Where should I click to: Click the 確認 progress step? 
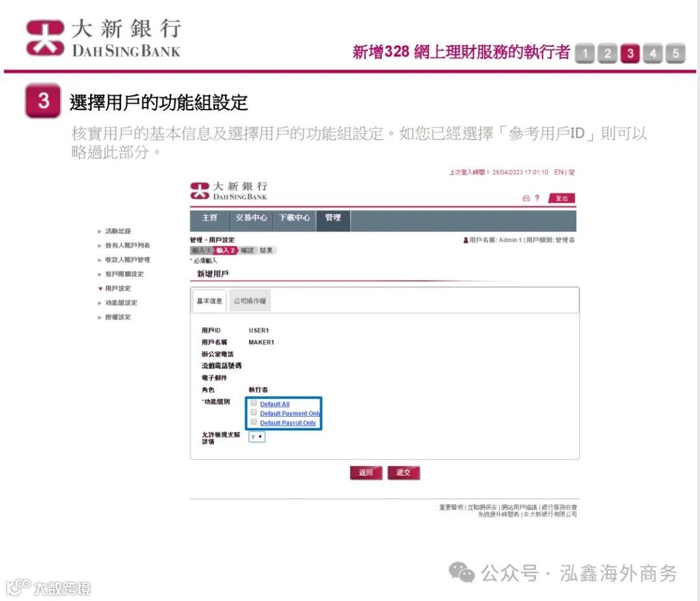(x=248, y=250)
